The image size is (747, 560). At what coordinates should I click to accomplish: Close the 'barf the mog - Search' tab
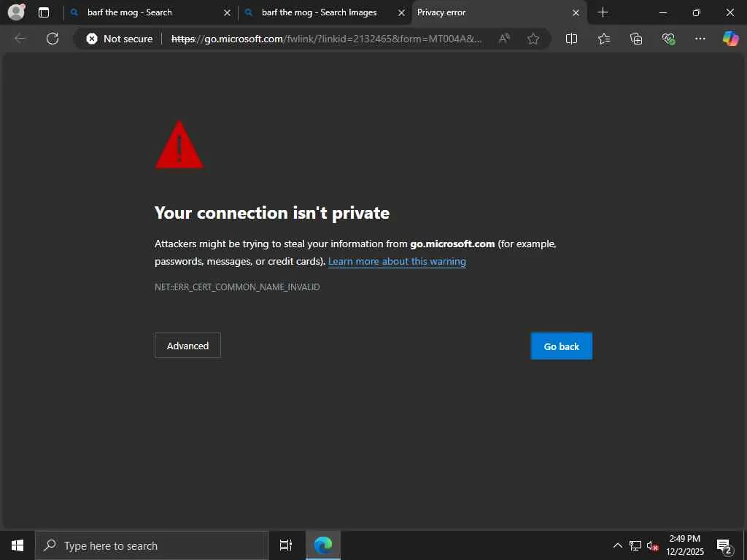(x=228, y=13)
